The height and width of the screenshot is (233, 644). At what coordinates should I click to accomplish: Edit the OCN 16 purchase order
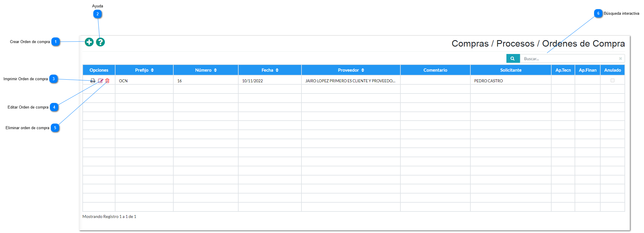click(x=101, y=81)
